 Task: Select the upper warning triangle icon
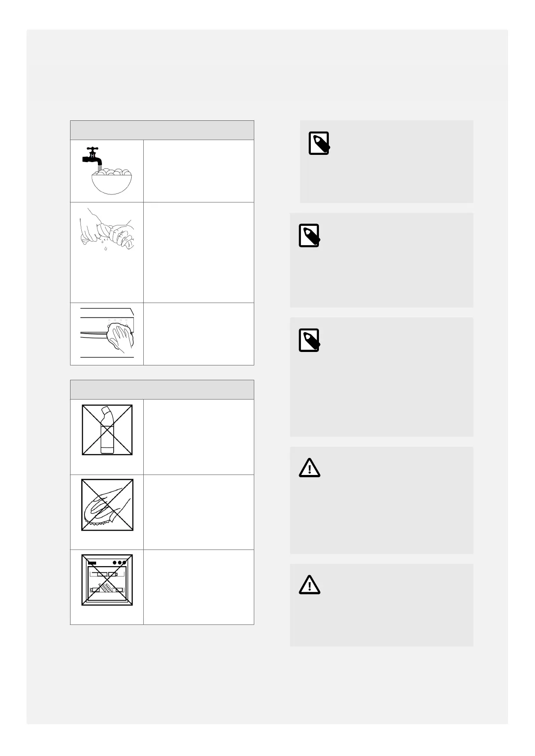pyautogui.click(x=310, y=468)
